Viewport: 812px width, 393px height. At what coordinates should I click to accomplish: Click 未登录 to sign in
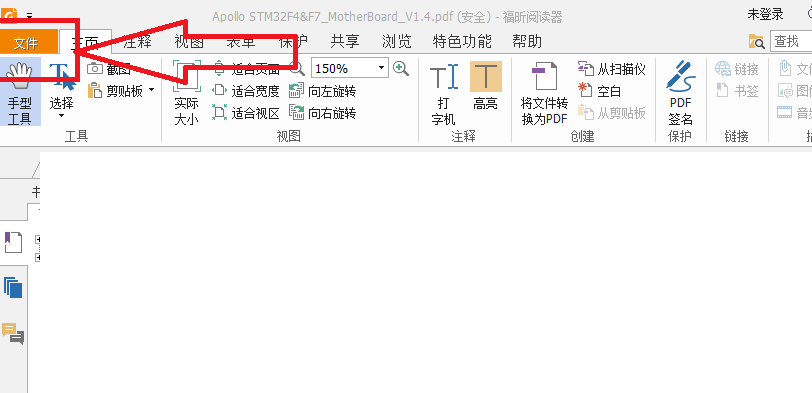tap(765, 14)
